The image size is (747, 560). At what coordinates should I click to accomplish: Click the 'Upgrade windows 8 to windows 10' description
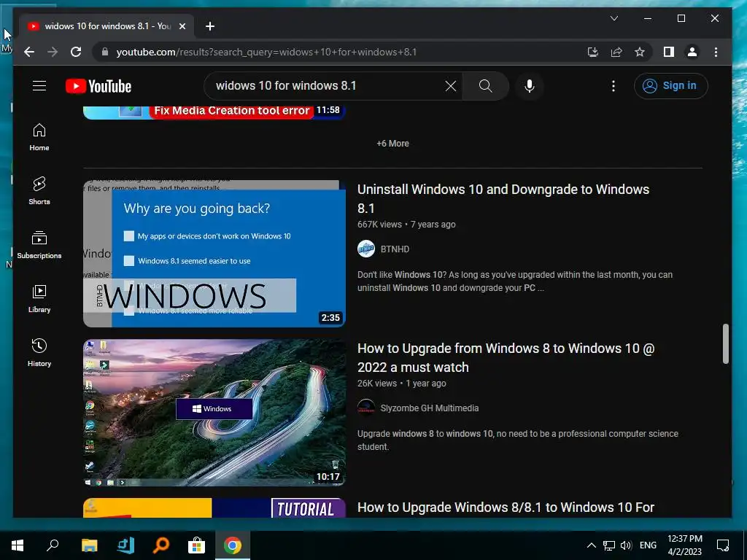click(x=517, y=440)
